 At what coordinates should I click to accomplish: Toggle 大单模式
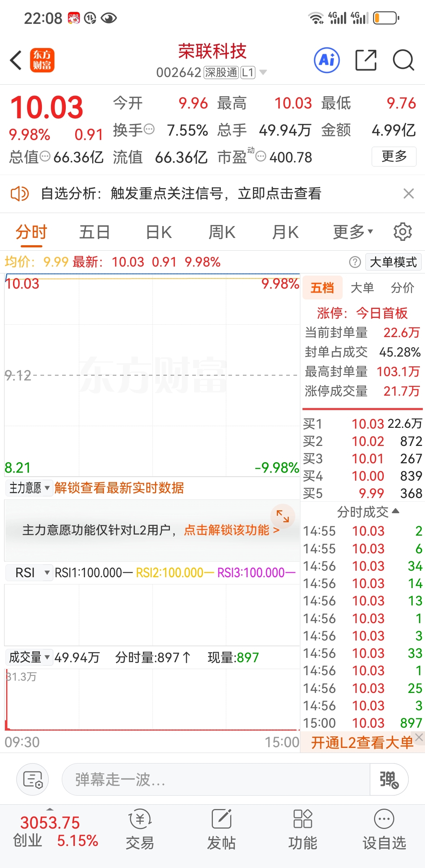coord(393,262)
